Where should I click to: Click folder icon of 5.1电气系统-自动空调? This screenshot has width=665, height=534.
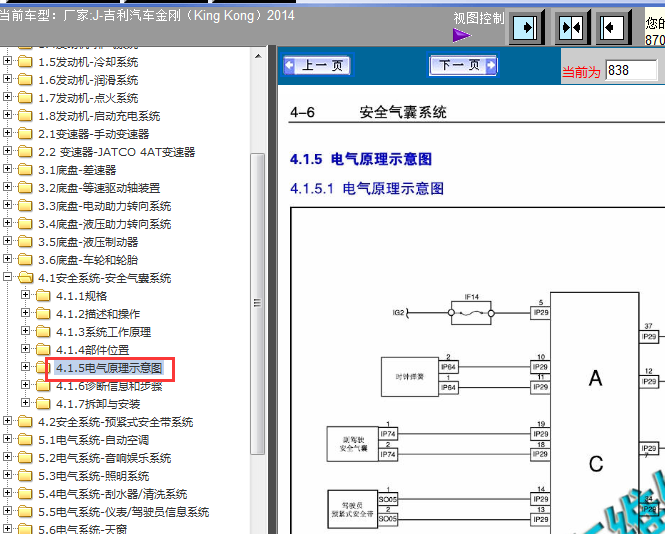(25, 440)
